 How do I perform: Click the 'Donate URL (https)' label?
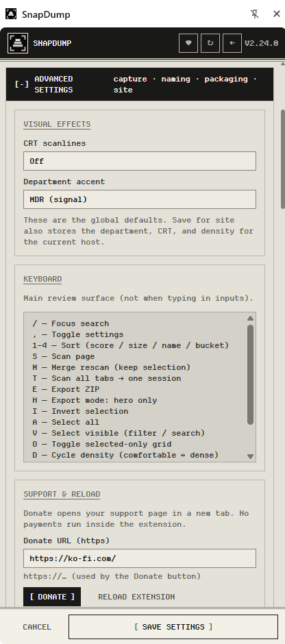click(66, 541)
